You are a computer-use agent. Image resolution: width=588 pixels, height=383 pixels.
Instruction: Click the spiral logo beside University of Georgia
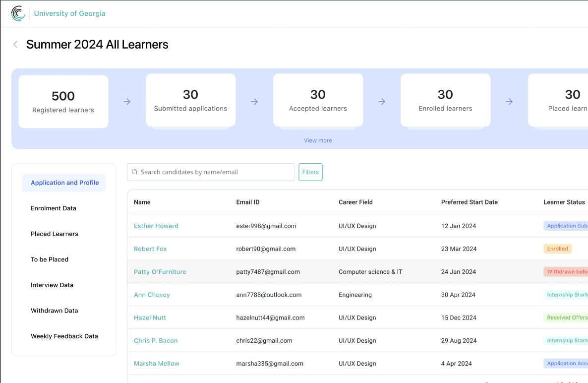[18, 13]
